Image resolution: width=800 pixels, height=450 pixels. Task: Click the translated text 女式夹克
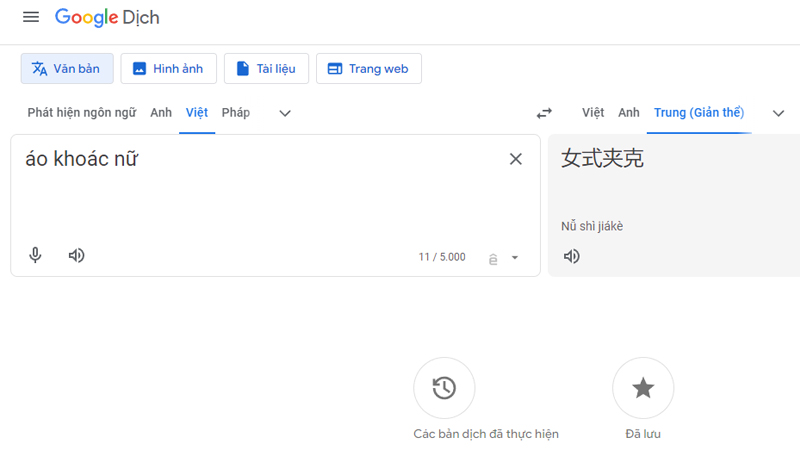click(x=603, y=158)
